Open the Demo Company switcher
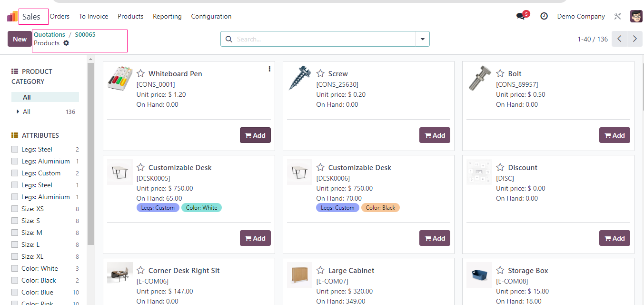The height and width of the screenshot is (305, 644). click(581, 16)
